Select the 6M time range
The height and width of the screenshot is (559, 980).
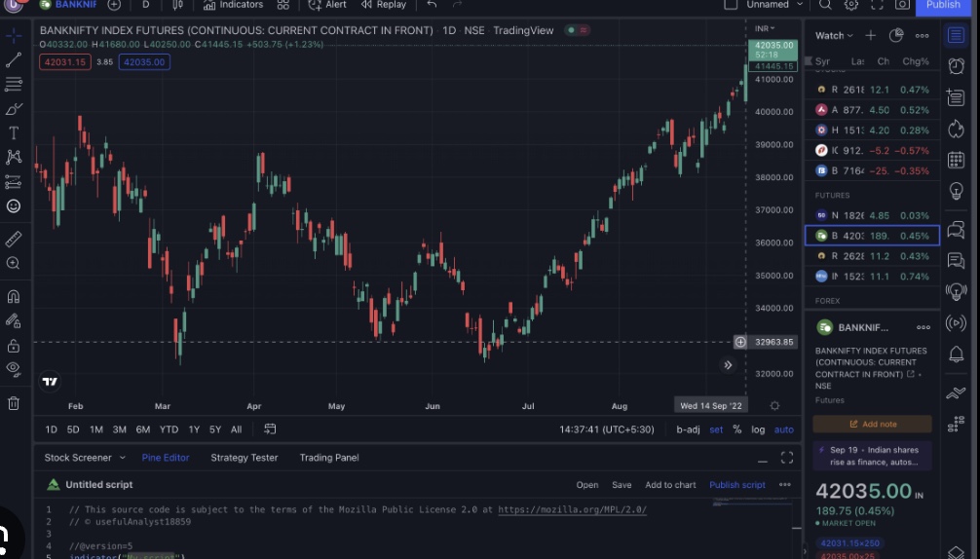coord(142,429)
